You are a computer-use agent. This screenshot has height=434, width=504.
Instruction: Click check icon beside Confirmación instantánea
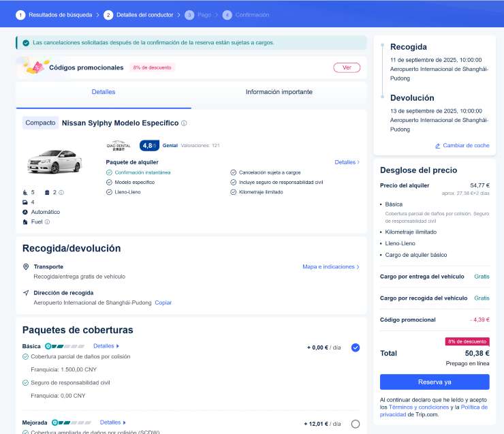(109, 172)
